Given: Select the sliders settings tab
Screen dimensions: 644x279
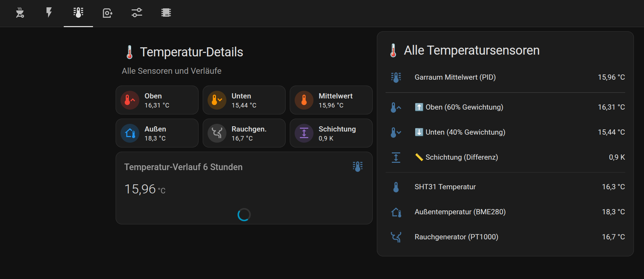Looking at the screenshot, I should (x=137, y=13).
